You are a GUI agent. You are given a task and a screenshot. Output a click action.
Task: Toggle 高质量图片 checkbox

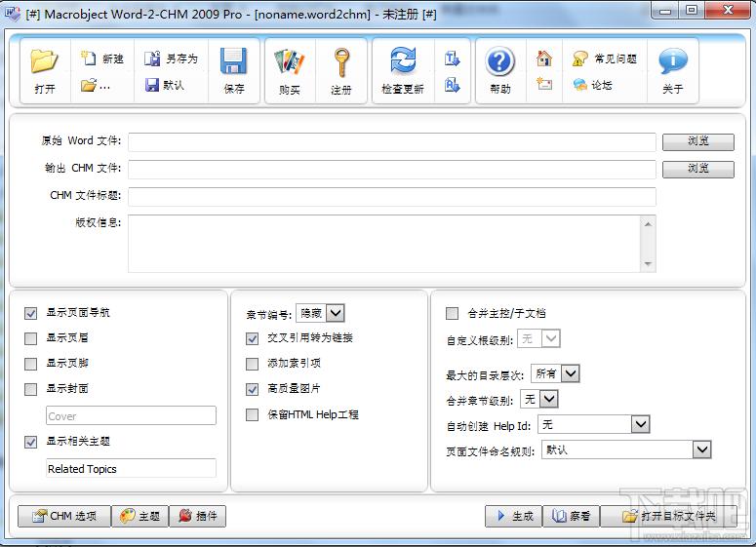pos(252,389)
